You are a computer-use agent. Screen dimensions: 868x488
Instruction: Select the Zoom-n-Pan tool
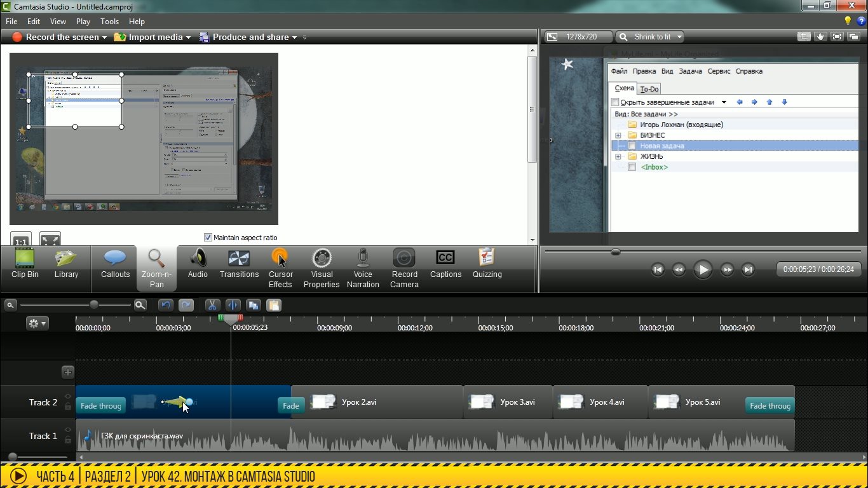coord(156,268)
